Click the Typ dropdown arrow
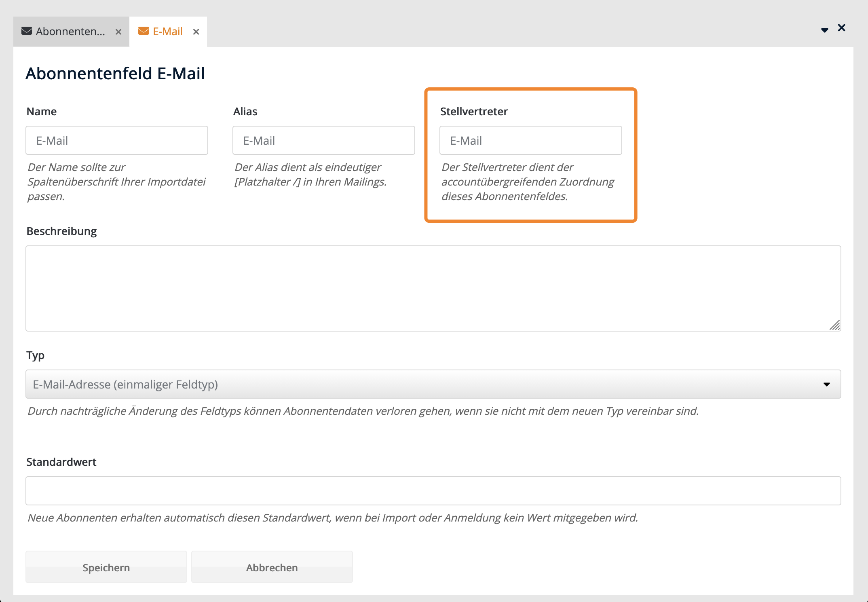Screen dimensions: 868x602 tap(827, 384)
